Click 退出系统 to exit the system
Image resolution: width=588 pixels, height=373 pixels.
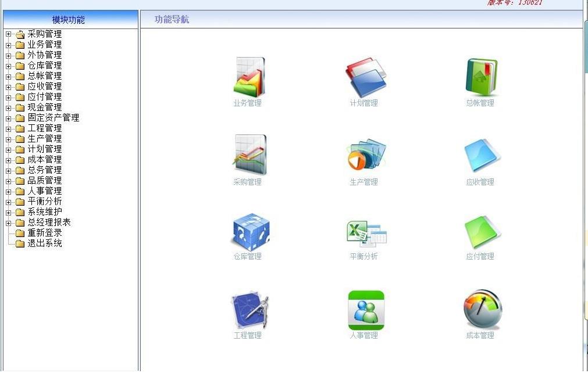click(x=45, y=243)
